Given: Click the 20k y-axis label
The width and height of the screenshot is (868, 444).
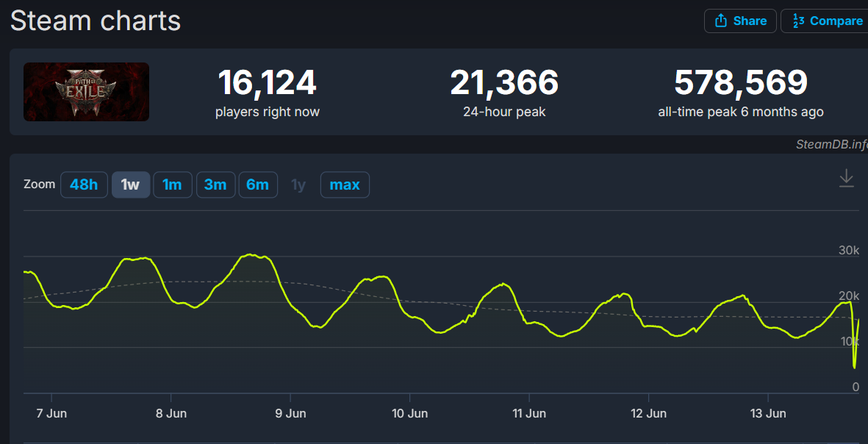Looking at the screenshot, I should coord(849,296).
